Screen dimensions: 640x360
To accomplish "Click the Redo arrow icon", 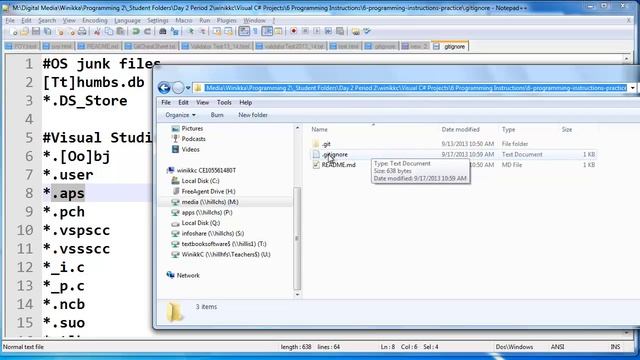I will [147, 31].
